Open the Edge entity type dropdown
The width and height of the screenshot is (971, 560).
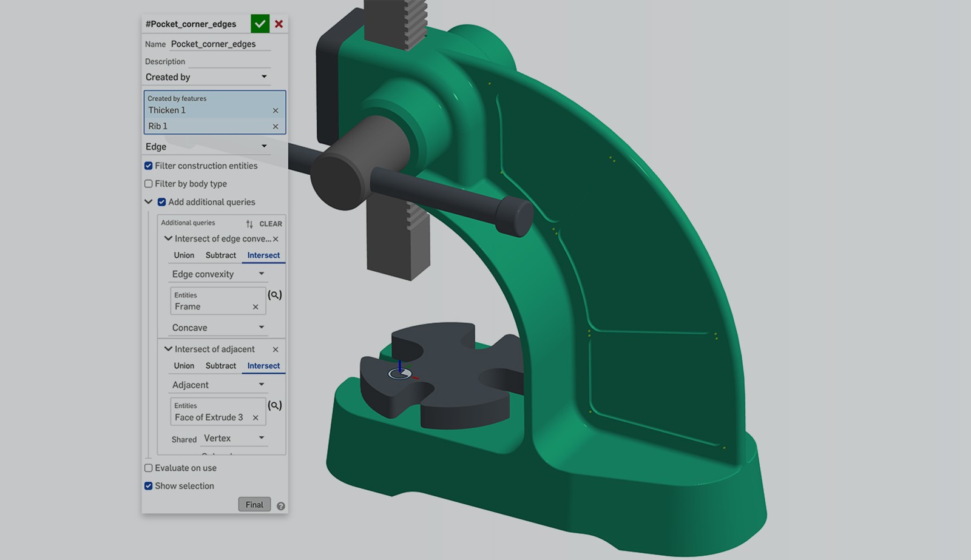coord(206,147)
